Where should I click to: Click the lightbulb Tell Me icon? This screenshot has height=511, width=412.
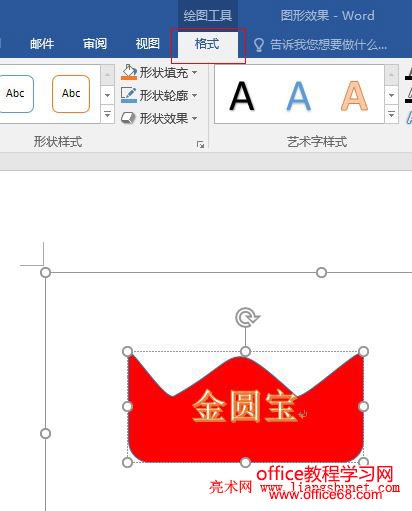(259, 45)
